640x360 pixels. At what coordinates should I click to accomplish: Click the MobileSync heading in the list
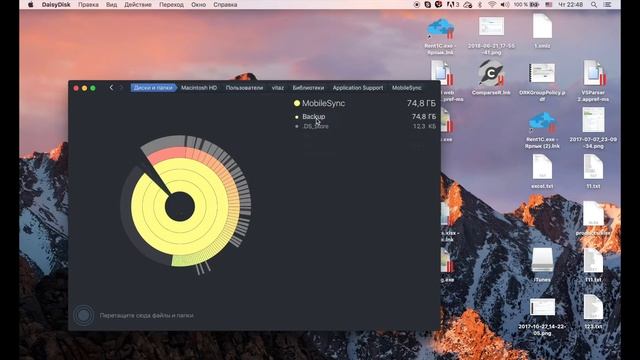coord(323,103)
